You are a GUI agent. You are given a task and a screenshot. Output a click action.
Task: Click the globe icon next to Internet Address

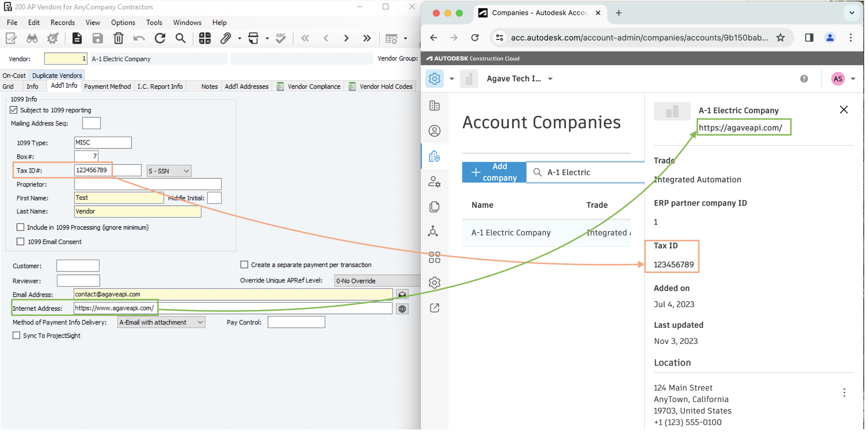click(402, 309)
